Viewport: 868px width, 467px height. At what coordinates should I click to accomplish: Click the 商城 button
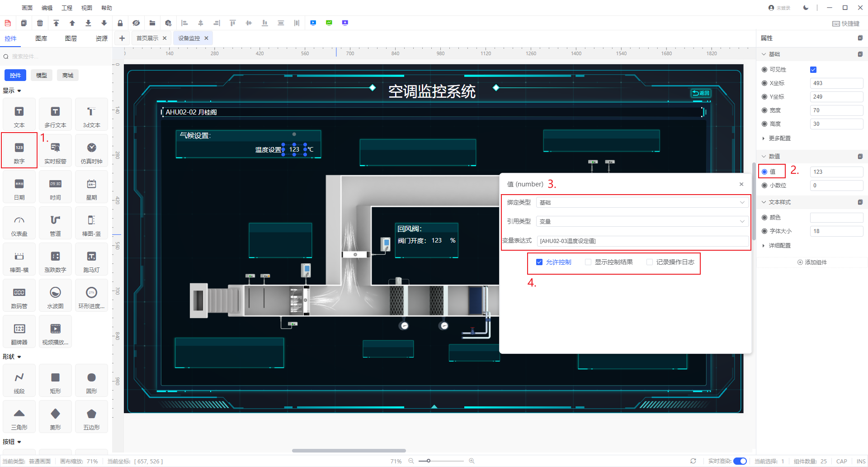68,75
